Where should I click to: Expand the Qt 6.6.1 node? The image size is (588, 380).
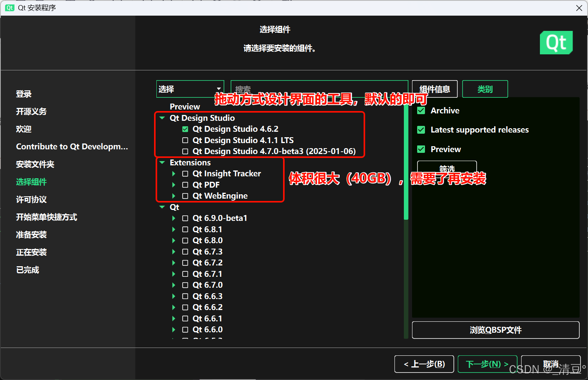coord(174,319)
